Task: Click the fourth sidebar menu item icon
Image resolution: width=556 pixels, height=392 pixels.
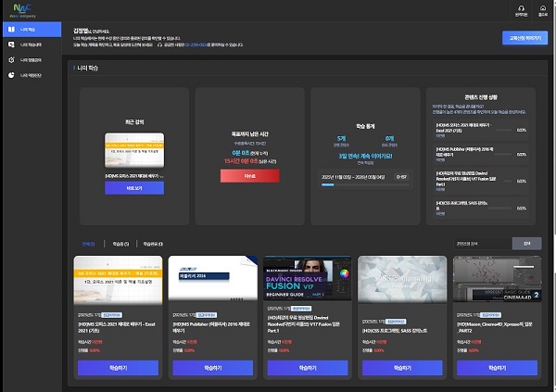Action: tap(11, 74)
